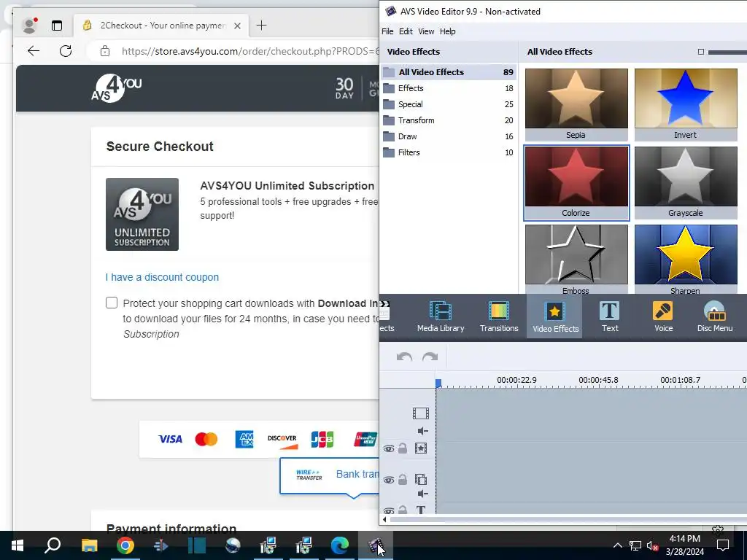The width and height of the screenshot is (747, 560).
Task: Click the small-thumbnail square icon beside slider
Action: point(700,52)
